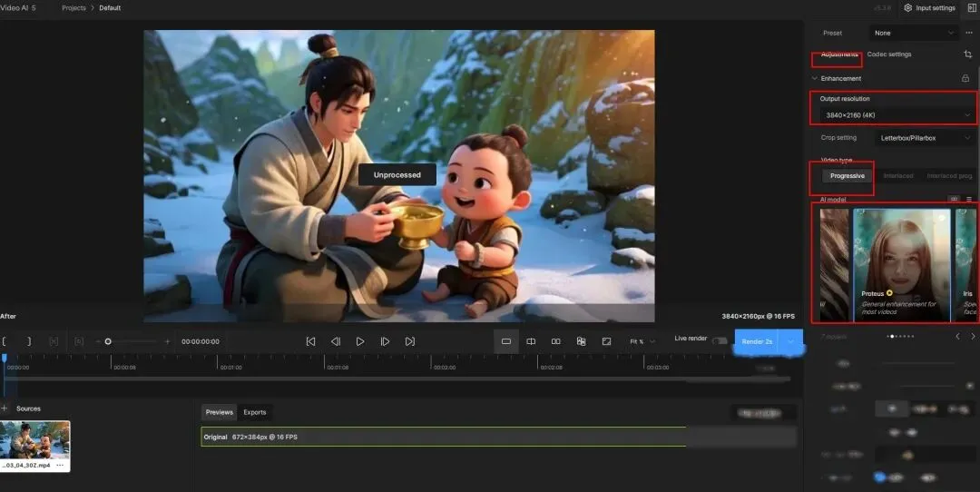980x492 pixels.
Task: Switch to the Previews tab
Action: tap(220, 412)
